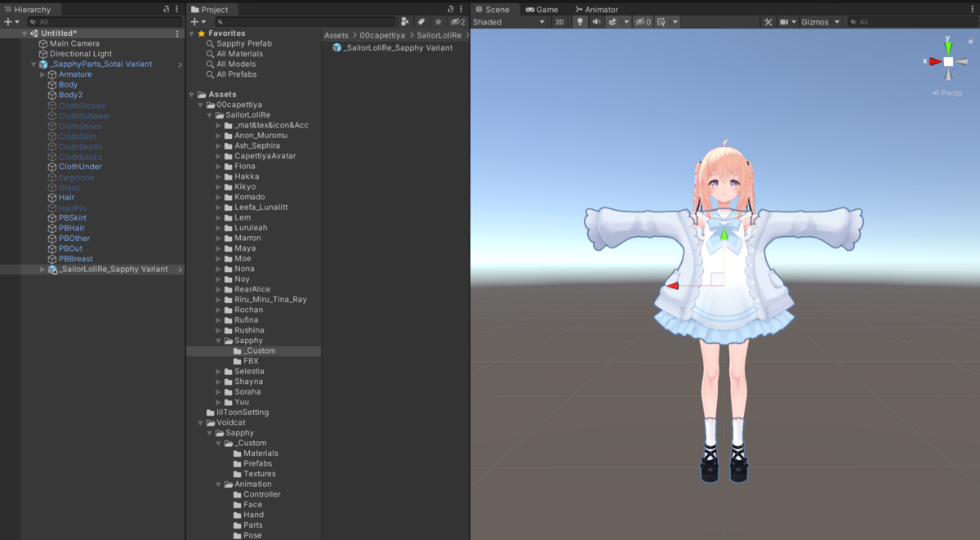Switch to the Game tab
980x540 pixels.
(542, 10)
